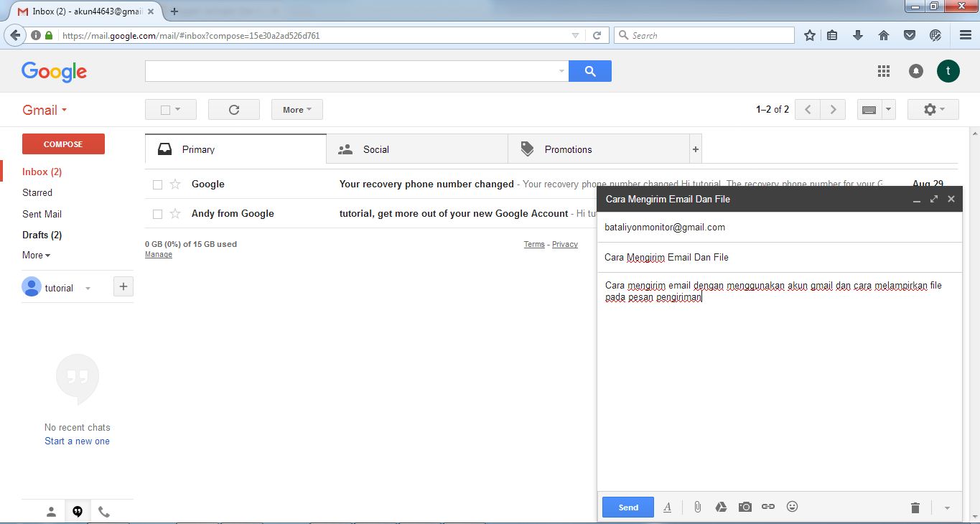
Task: Tick the checkbox for Google email
Action: point(158,184)
